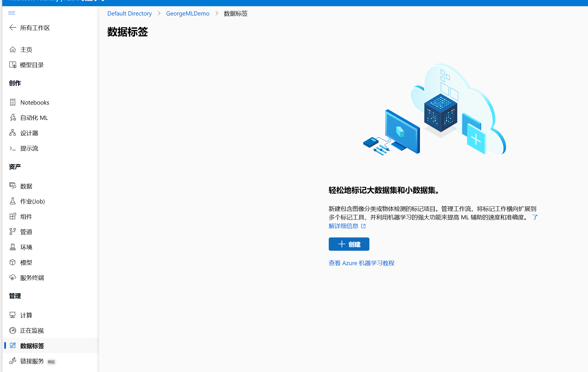The width and height of the screenshot is (588, 372).
Task: Go to 主页 home in sidebar
Action: (26, 49)
